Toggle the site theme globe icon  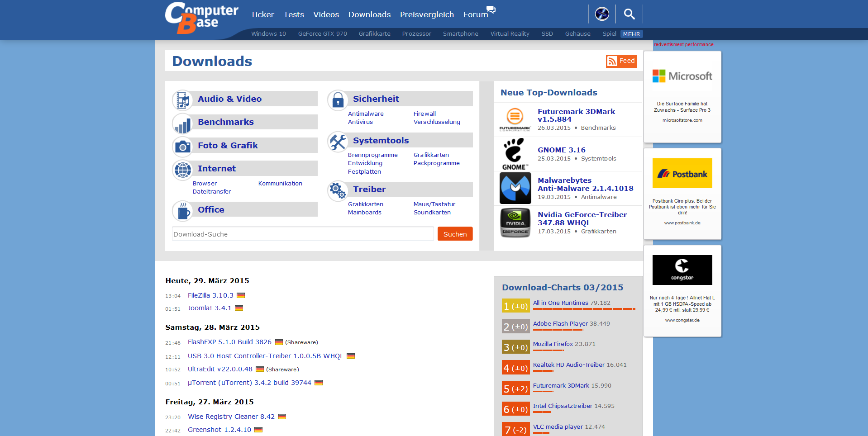point(602,14)
